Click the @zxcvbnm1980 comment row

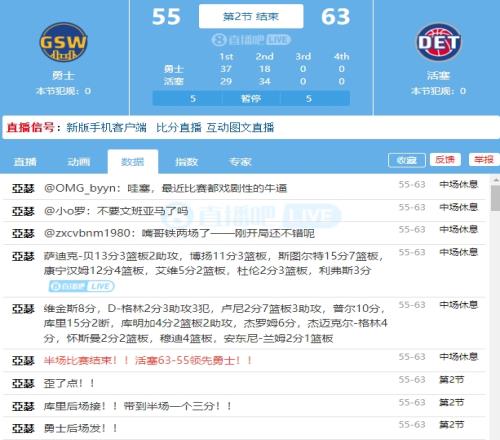[x=244, y=233]
